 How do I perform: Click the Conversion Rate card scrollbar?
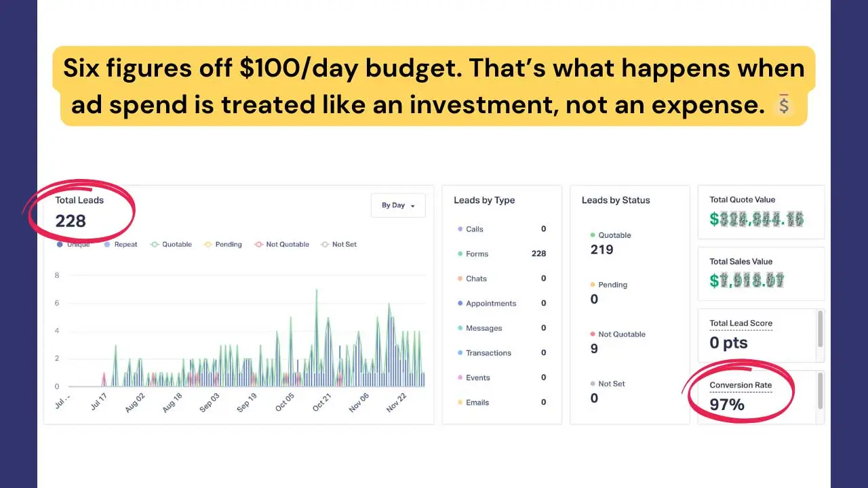[820, 391]
